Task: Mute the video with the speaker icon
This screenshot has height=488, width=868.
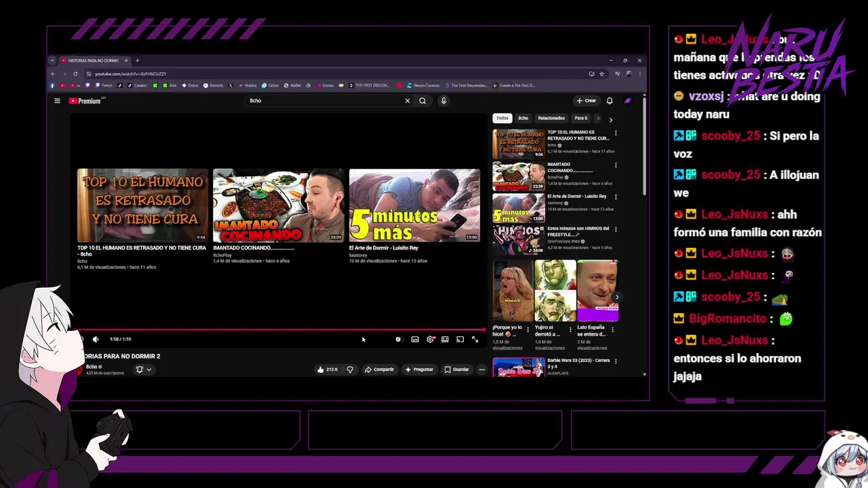Action: [x=96, y=339]
